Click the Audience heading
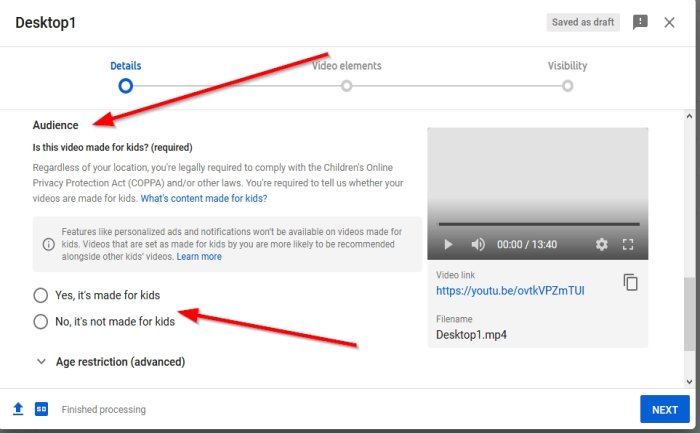Viewport: 700px width, 433px height. pos(55,125)
